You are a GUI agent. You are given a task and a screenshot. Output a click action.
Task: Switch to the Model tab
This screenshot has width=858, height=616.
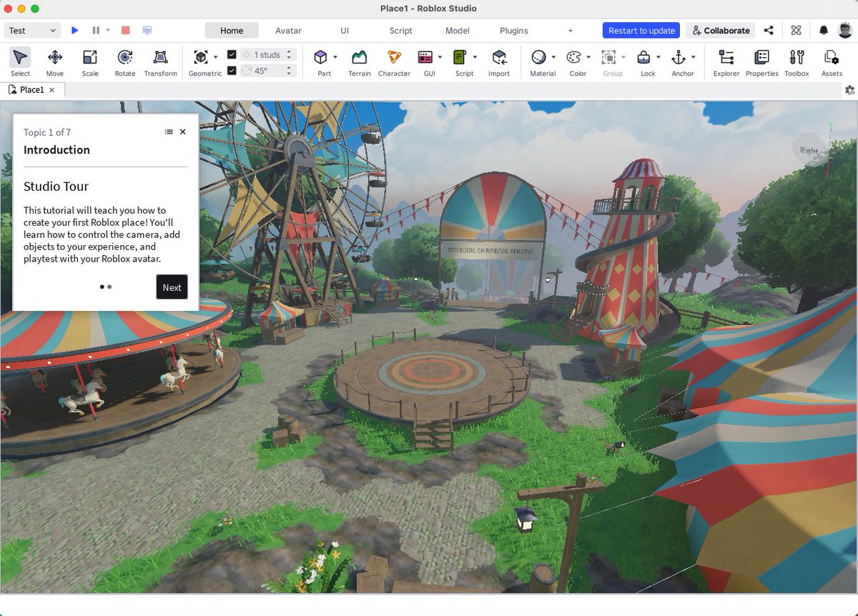point(457,31)
